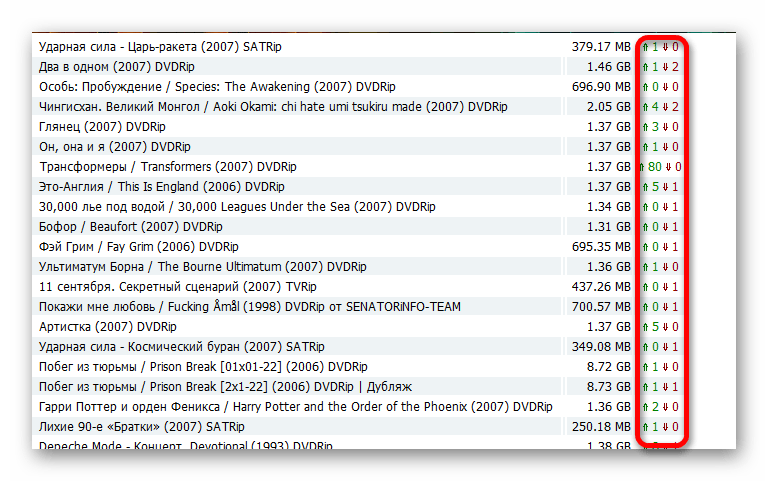Image resolution: width=768 pixels, height=481 pixels.
Task: Open Особь: Пробуждение / Species: The Awakening link
Action: [217, 87]
